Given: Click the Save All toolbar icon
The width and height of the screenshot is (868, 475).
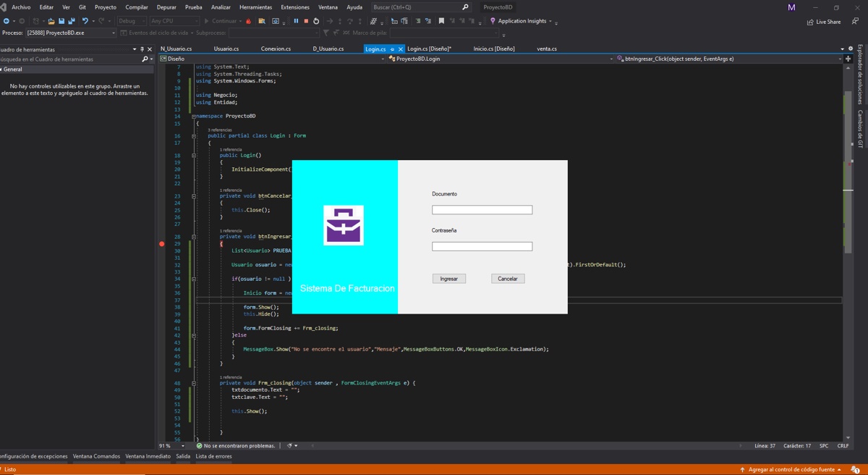Looking at the screenshot, I should click(71, 21).
